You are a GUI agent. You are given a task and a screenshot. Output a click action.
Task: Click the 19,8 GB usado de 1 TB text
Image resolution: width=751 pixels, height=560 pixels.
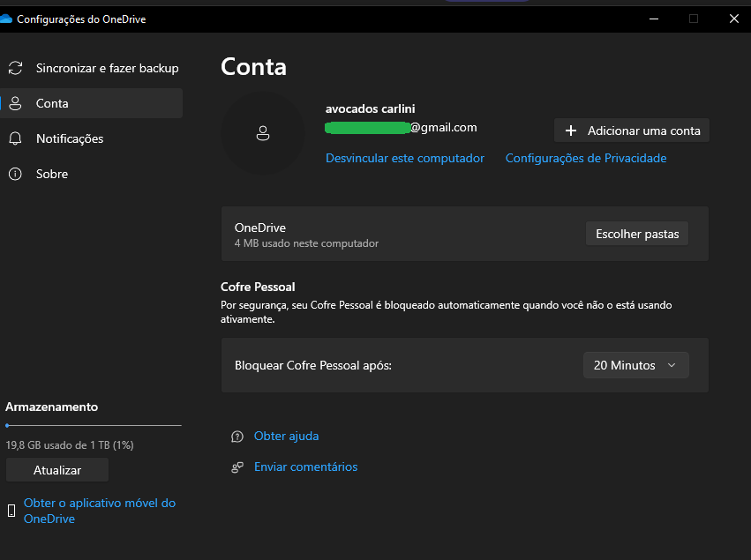click(70, 445)
